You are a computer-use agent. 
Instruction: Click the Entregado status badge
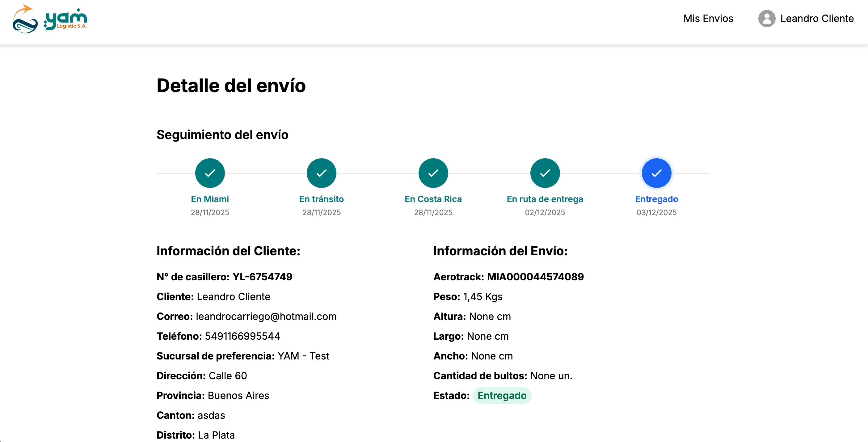tap(502, 395)
